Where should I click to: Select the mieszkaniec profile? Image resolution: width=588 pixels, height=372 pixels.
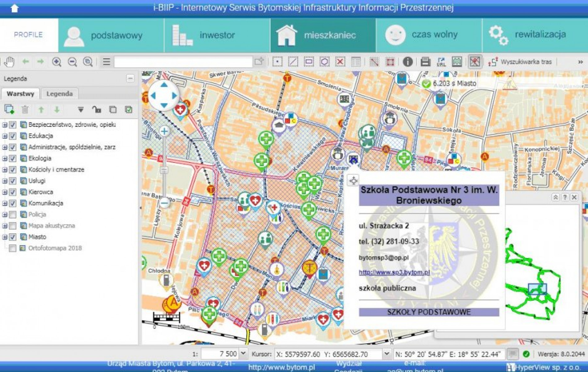(323, 35)
